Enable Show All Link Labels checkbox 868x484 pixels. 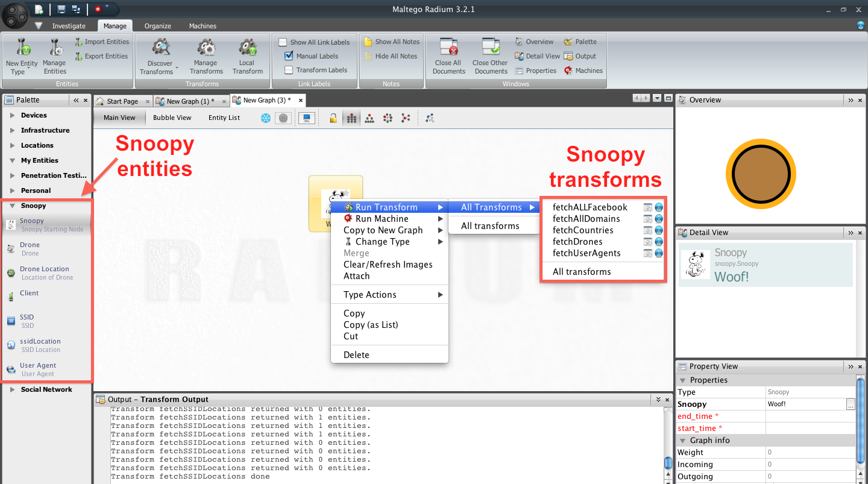click(283, 42)
